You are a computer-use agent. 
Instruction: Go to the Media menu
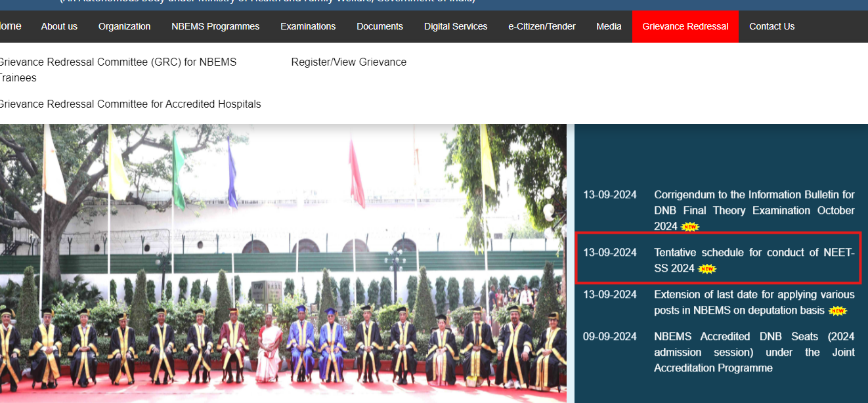(x=609, y=26)
